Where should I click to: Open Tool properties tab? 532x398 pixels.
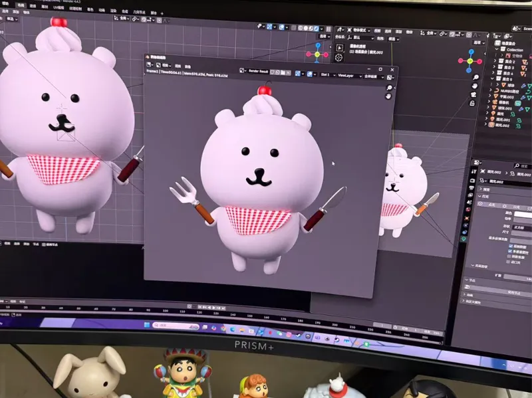[x=473, y=172]
